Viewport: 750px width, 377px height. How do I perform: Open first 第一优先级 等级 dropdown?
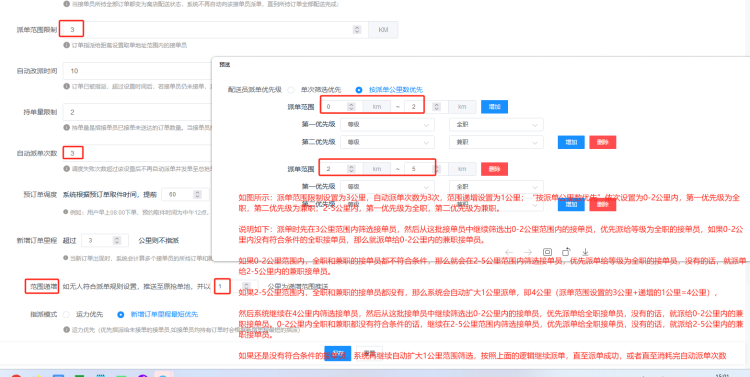click(x=387, y=124)
